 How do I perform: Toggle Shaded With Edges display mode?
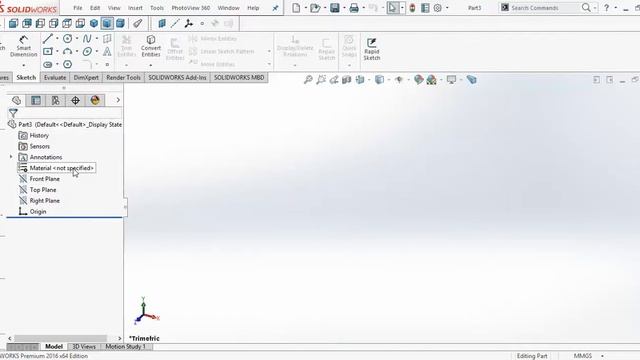pos(107,23)
